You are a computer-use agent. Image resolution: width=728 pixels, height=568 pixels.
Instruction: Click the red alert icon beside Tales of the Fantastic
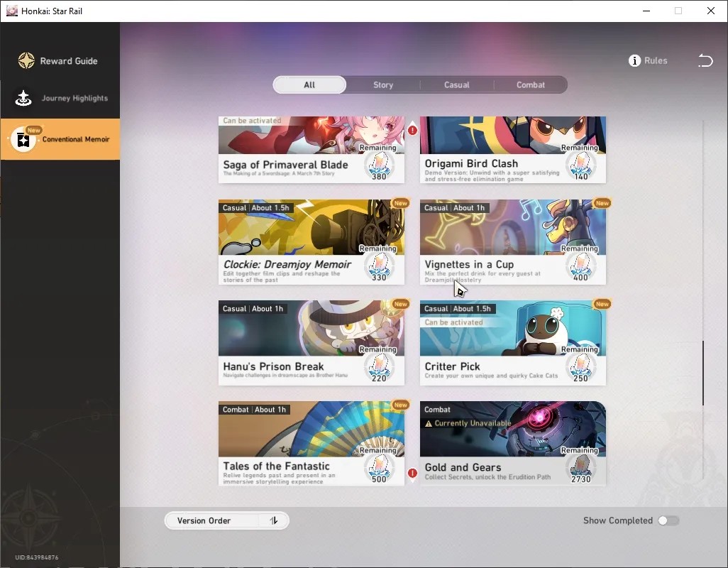coord(412,474)
